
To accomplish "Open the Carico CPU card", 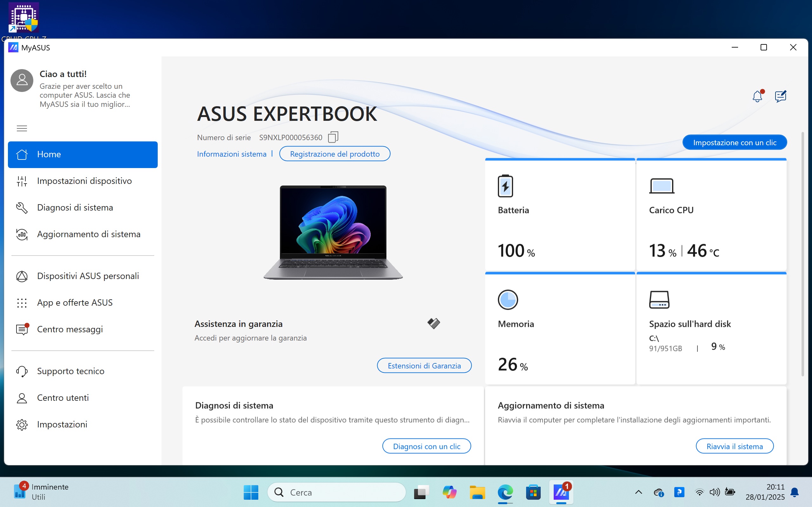I will (711, 215).
